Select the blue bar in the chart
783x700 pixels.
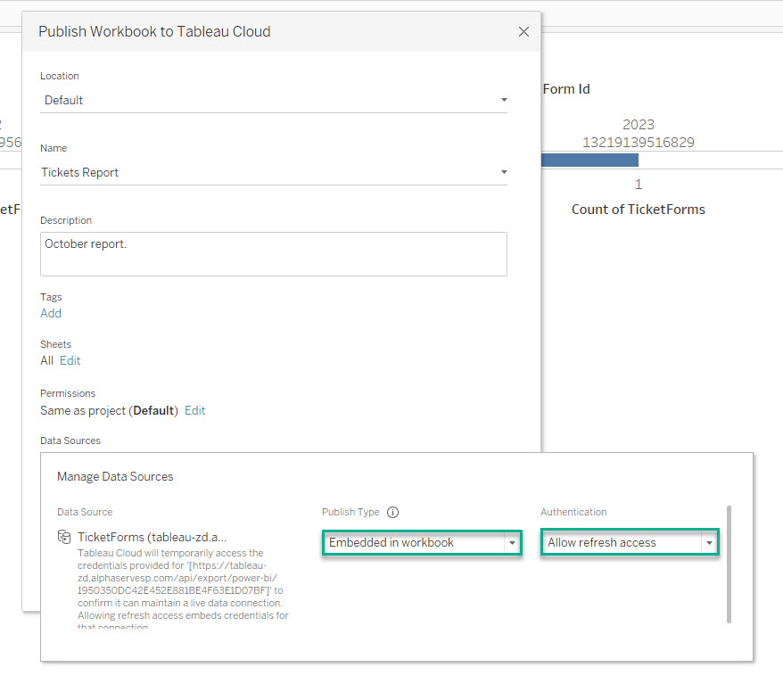click(x=589, y=161)
